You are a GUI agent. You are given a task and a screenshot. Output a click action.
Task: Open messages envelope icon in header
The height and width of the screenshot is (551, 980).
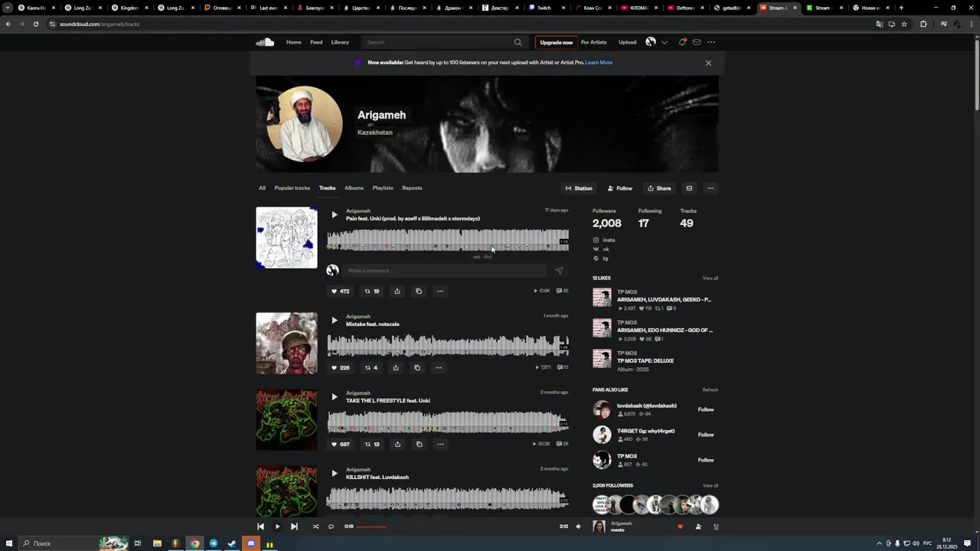click(x=697, y=42)
